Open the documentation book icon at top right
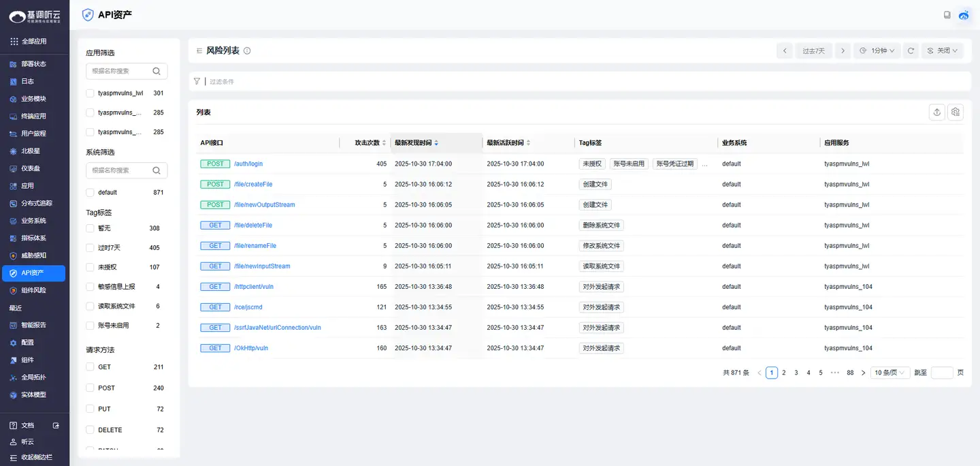Screen dimensions: 980x466 pos(947,15)
